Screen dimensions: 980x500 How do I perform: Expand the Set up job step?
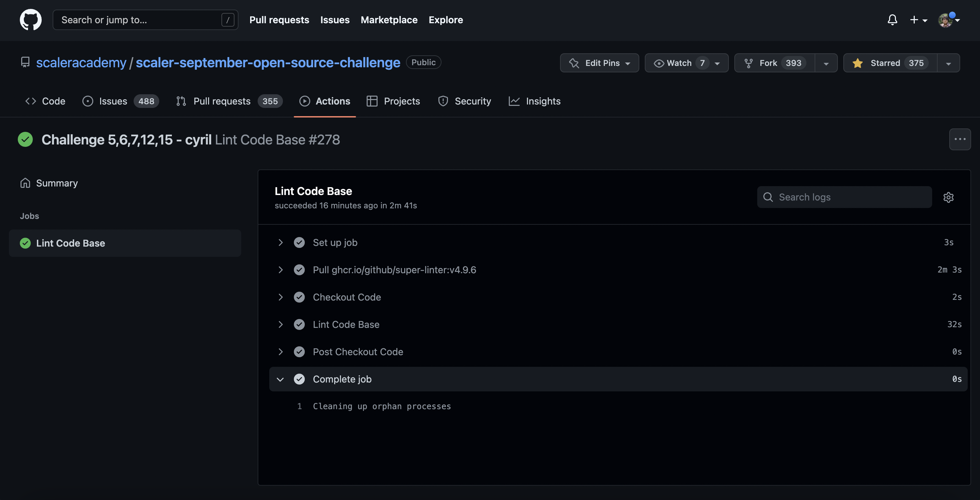(281, 242)
